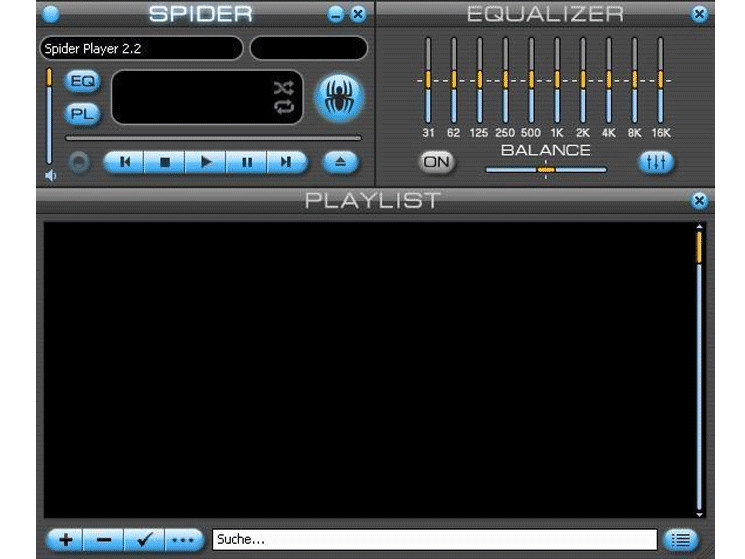The image size is (745, 559).
Task: Click the Eject open file button
Action: tap(341, 161)
